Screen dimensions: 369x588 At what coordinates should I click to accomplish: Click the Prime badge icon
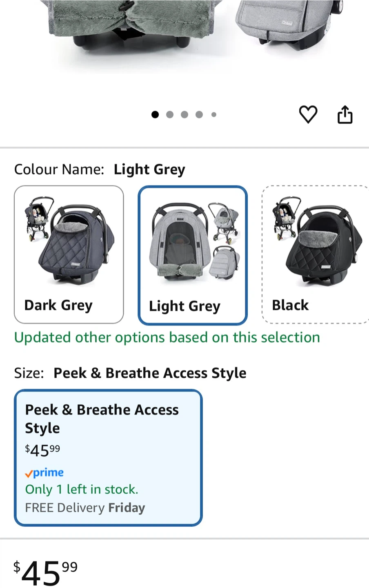pos(44,472)
